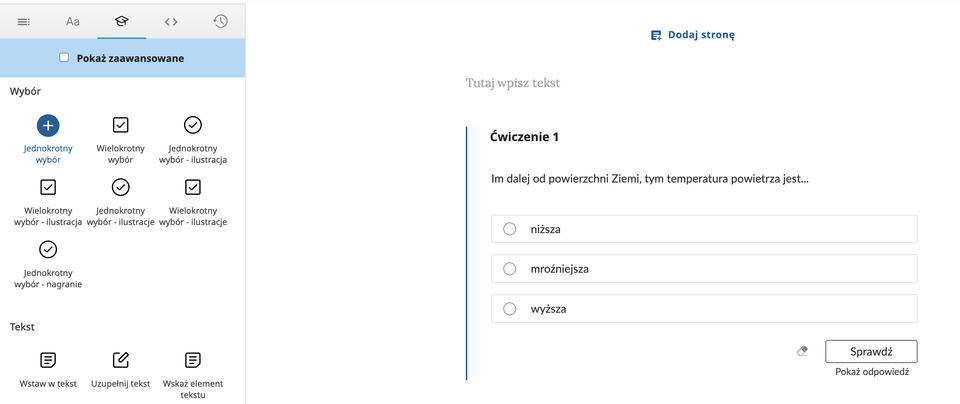
Task: Switch to the Aa text formatting tab
Action: 73,20
